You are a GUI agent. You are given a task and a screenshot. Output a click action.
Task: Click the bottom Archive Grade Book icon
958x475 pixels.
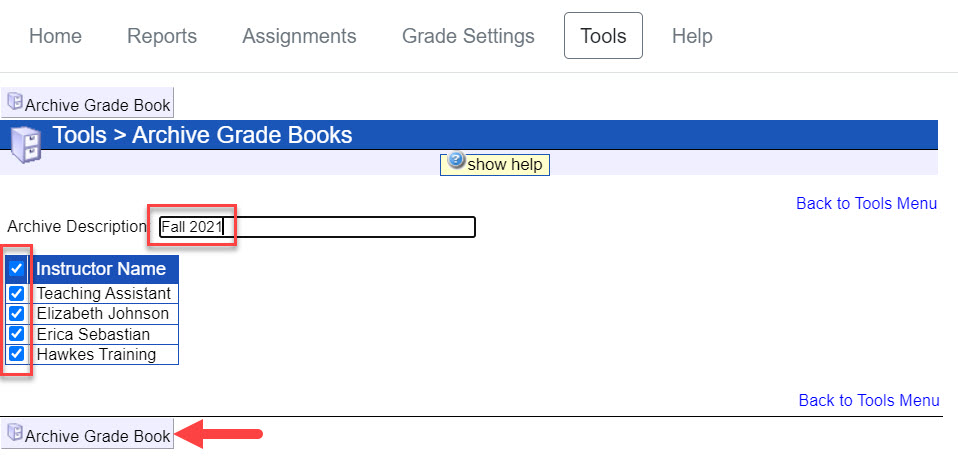pos(15,433)
